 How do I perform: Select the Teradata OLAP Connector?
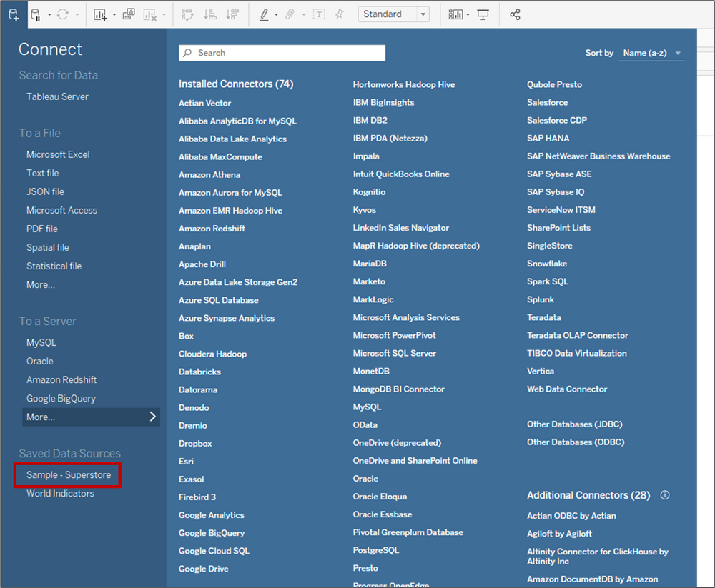click(x=577, y=335)
